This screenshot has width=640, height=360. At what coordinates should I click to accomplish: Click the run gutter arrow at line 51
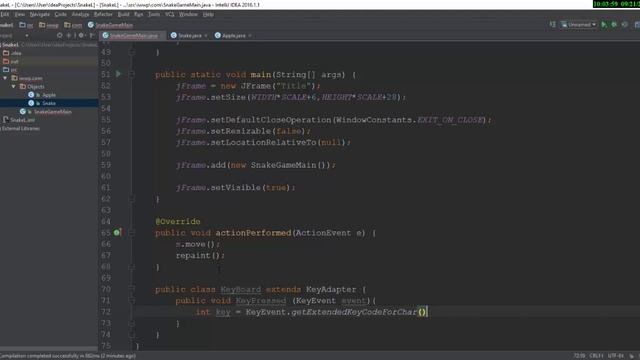click(118, 74)
